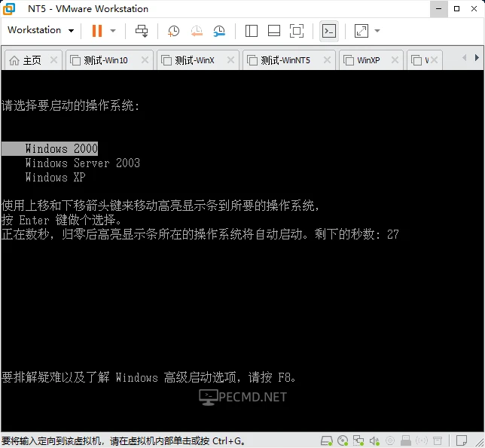Expand the power options dropdown arrow
485x448 pixels.
pyautogui.click(x=113, y=31)
